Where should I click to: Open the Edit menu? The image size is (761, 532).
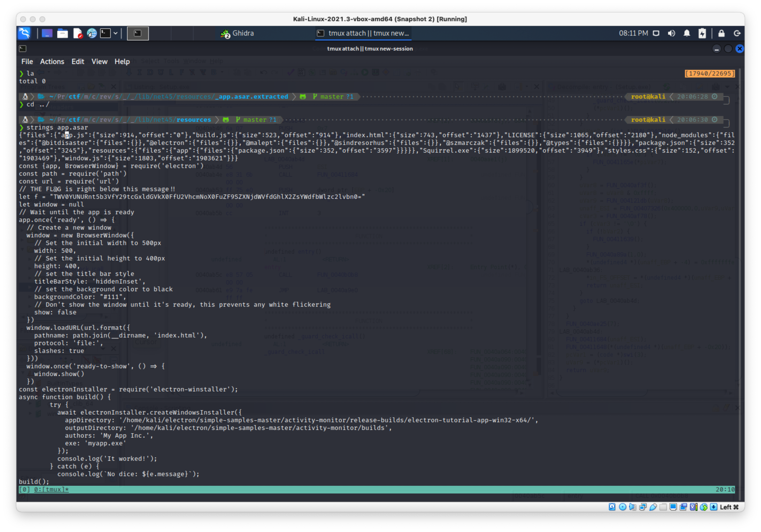click(x=78, y=61)
